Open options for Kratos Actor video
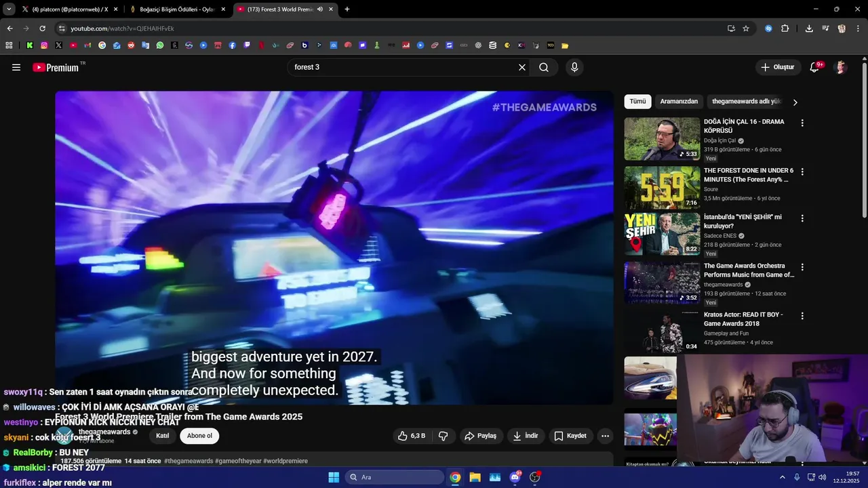This screenshot has height=488, width=868. point(802,316)
